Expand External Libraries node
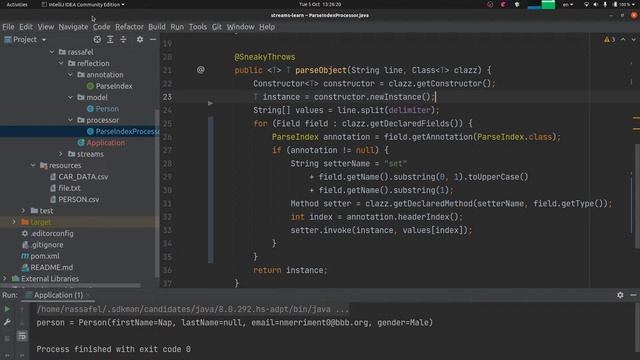This screenshot has width=640, height=360. (x=5, y=278)
